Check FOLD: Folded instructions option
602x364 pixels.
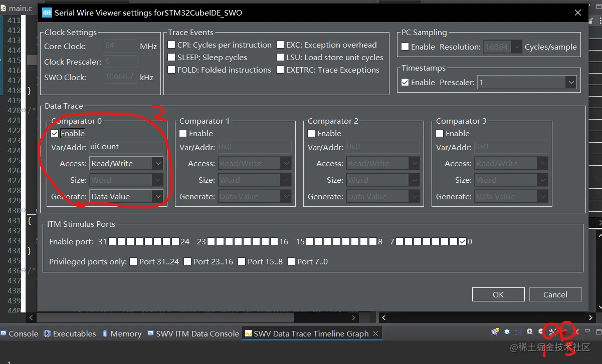pyautogui.click(x=172, y=70)
